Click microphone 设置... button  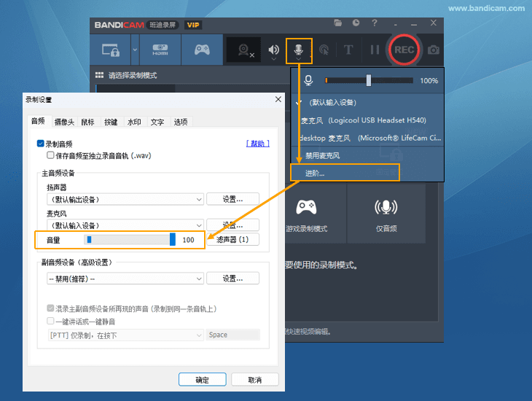232,225
